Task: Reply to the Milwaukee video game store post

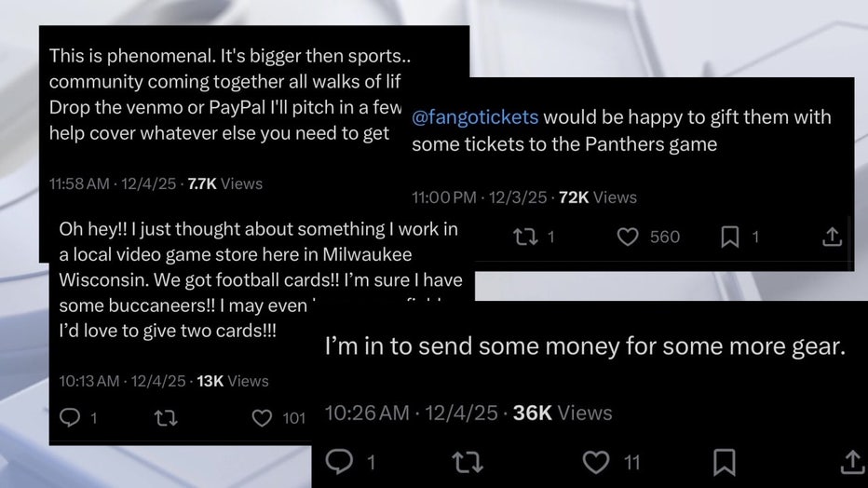Action: click(x=67, y=418)
